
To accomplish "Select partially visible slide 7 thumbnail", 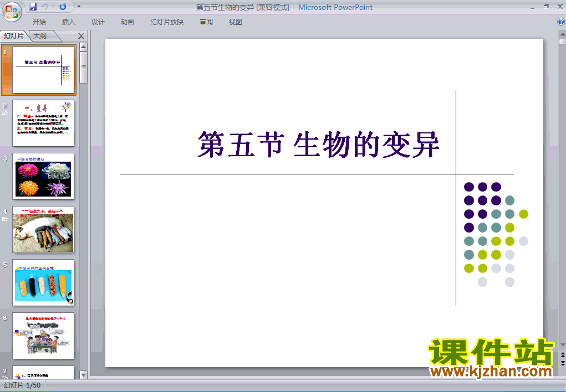I will [x=43, y=372].
